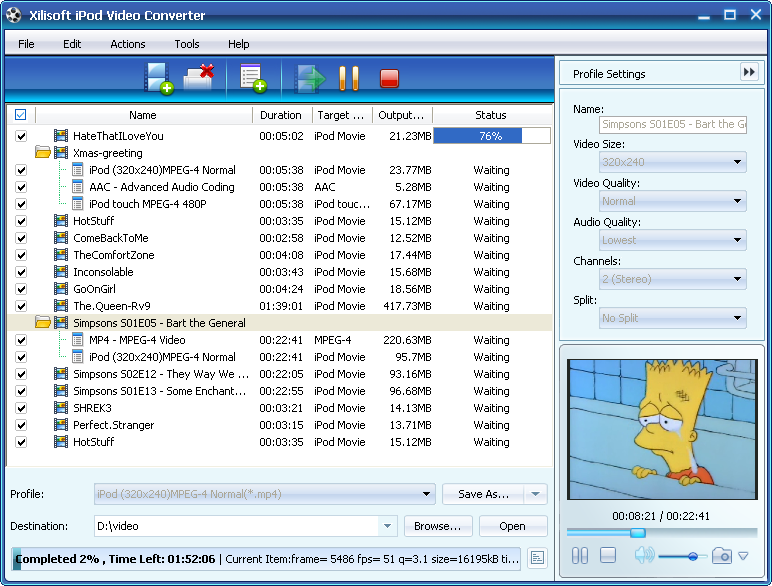
Task: Toggle the select-all checkbox in header
Action: [21, 115]
